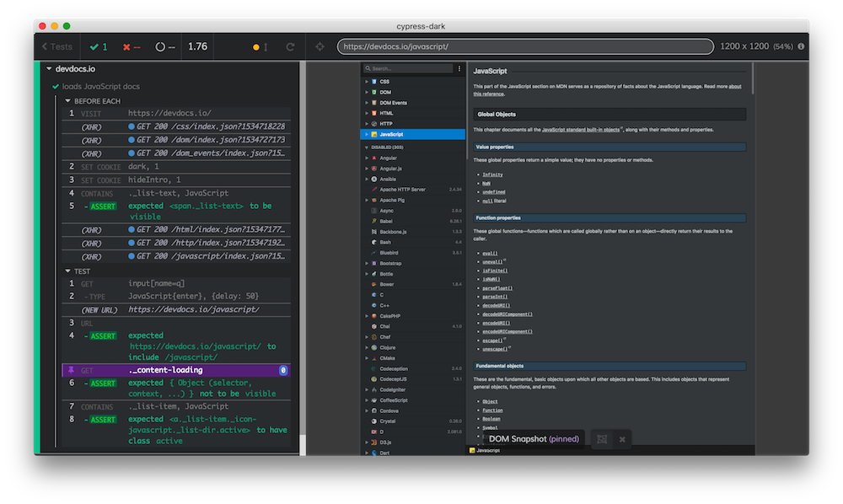Click the C++ doc icon

[374, 305]
